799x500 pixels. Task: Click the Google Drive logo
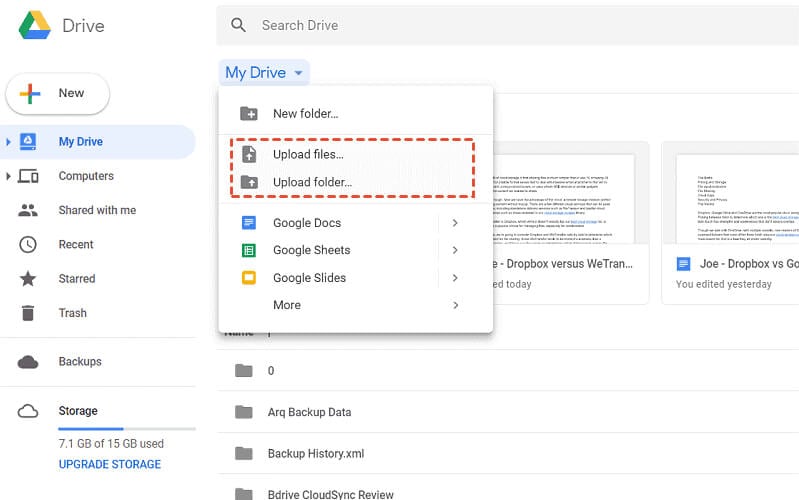click(34, 25)
